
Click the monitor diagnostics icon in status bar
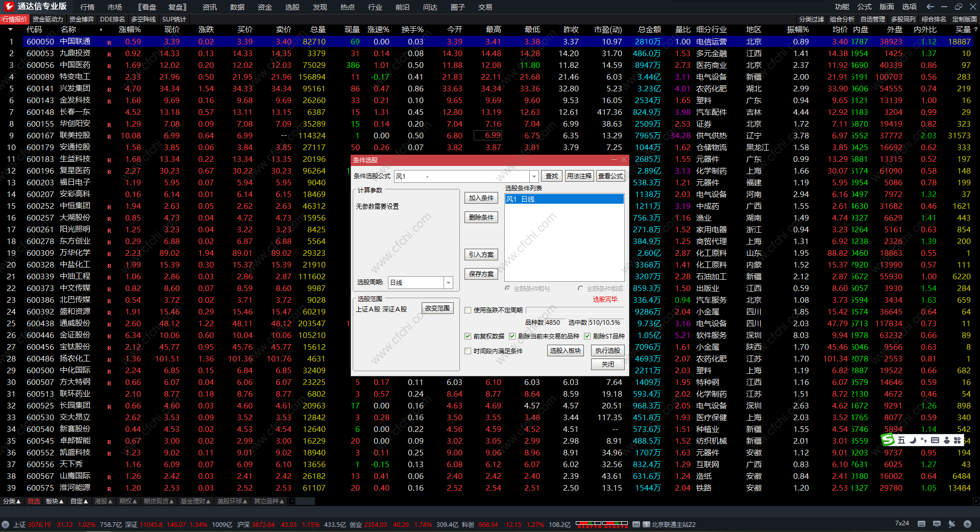(x=937, y=524)
